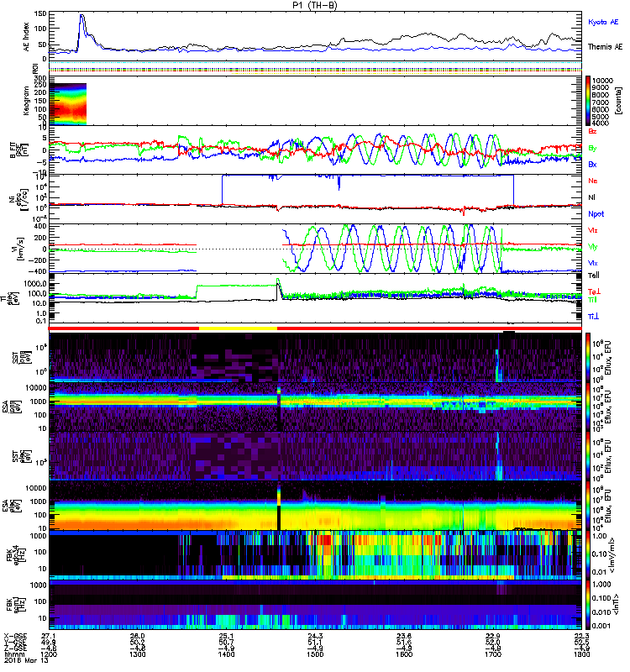
Task: Select the green "Viy" velocity legend label
Action: tap(592, 246)
